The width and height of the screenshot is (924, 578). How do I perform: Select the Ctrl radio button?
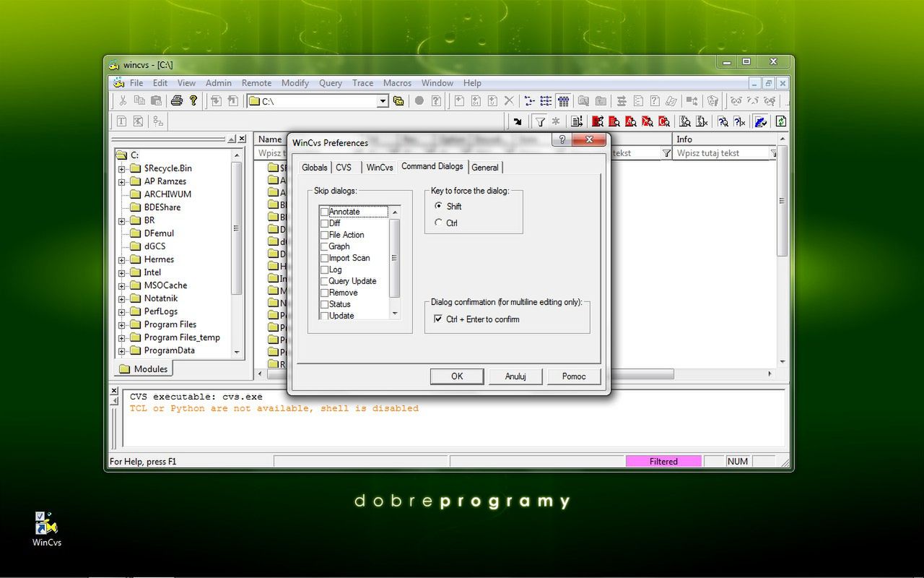(x=438, y=223)
